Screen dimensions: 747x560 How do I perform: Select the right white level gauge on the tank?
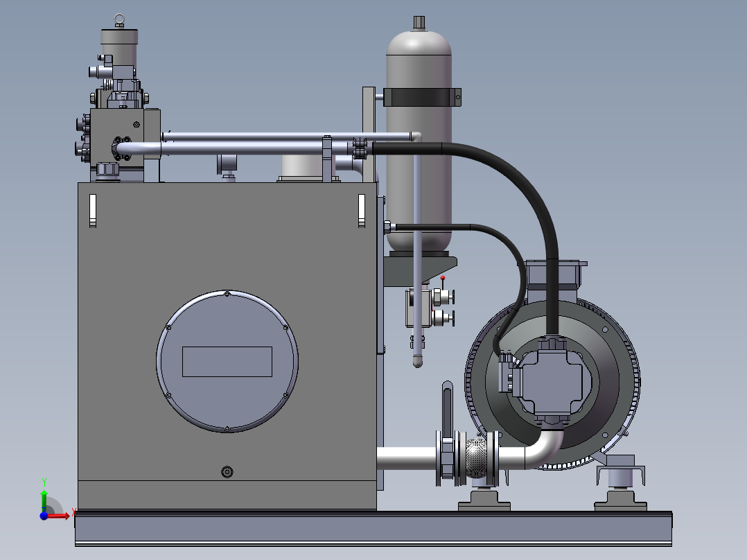coord(362,210)
